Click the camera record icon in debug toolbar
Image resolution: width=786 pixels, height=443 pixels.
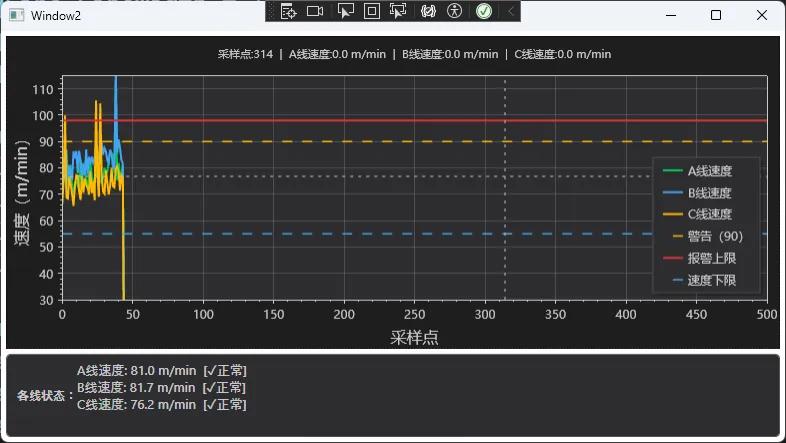[x=315, y=11]
